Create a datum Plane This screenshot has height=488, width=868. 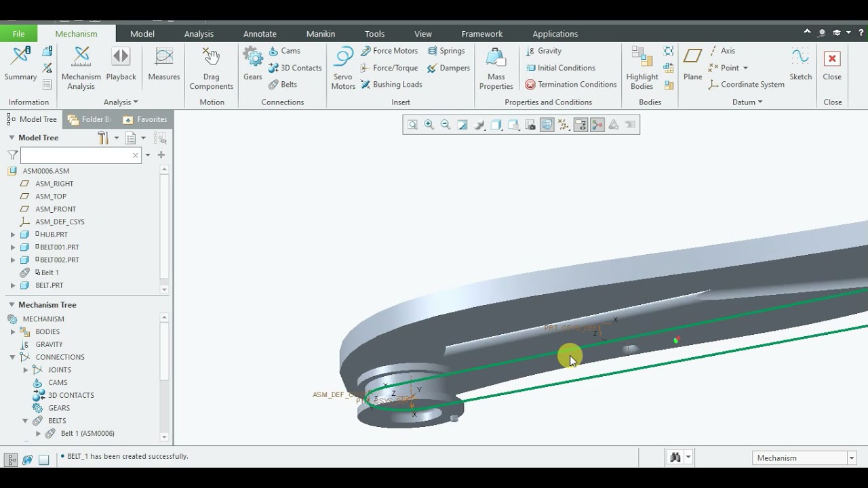[x=692, y=64]
